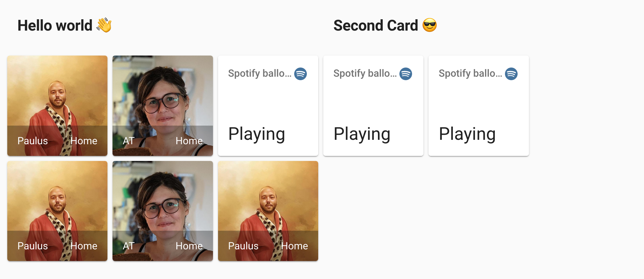Open the top-row Paulus picture card
Screen dimensions: 644x279
click(57, 106)
